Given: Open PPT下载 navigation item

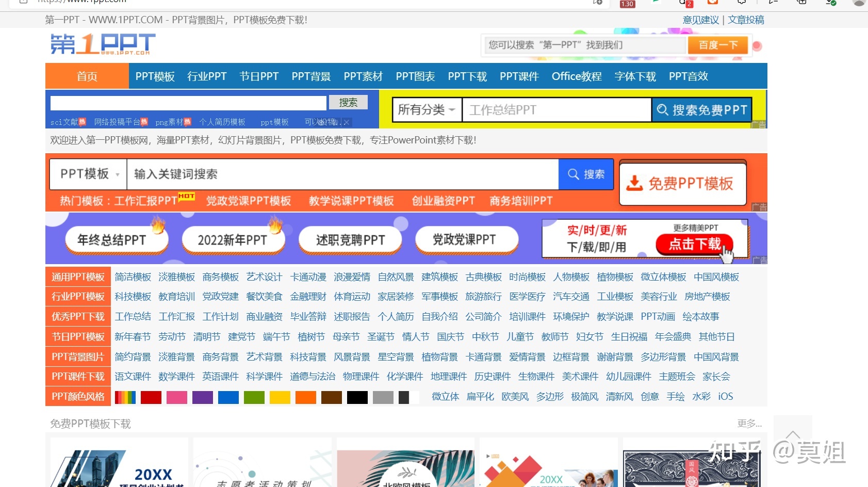Looking at the screenshot, I should (467, 76).
